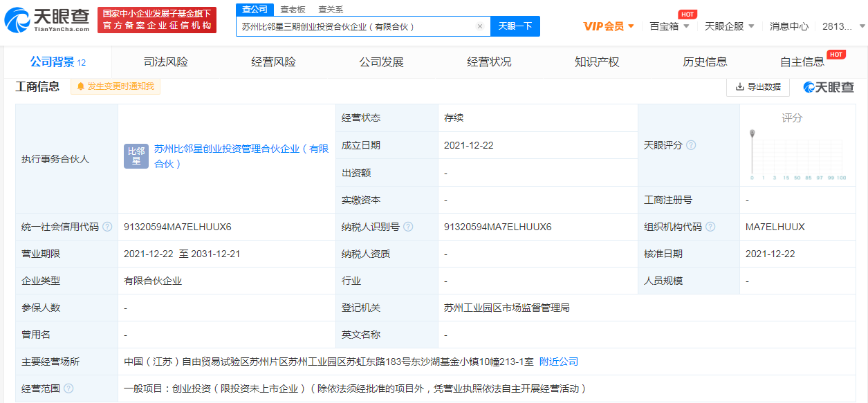868x403 pixels.
Task: Click the help icon beside 经营范围
Action: click(68, 388)
